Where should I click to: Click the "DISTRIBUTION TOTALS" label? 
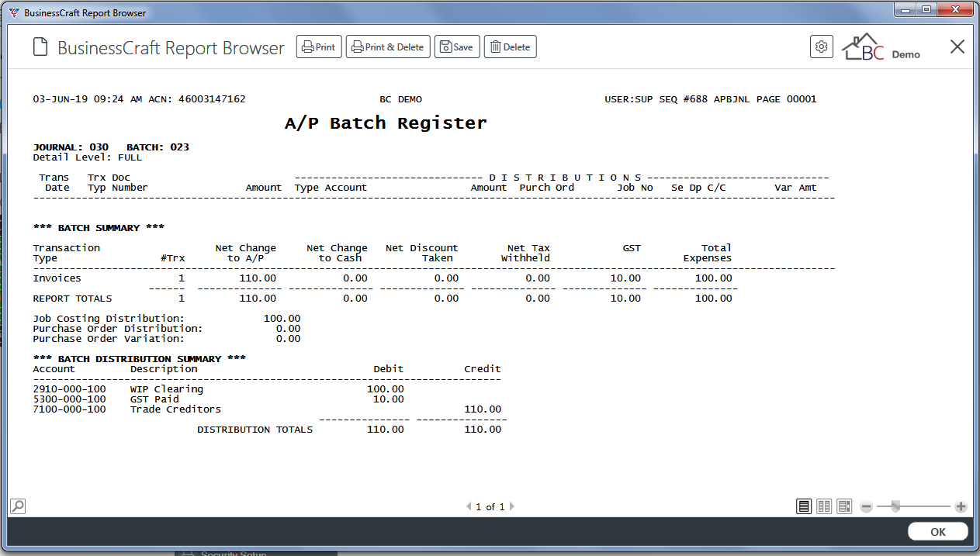pos(255,430)
